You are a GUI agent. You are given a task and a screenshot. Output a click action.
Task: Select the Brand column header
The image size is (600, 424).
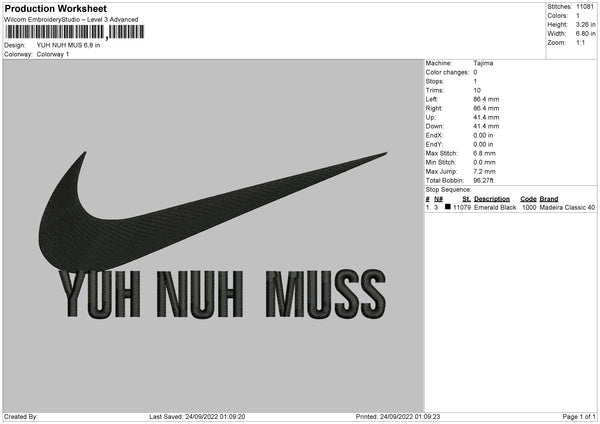click(x=549, y=199)
